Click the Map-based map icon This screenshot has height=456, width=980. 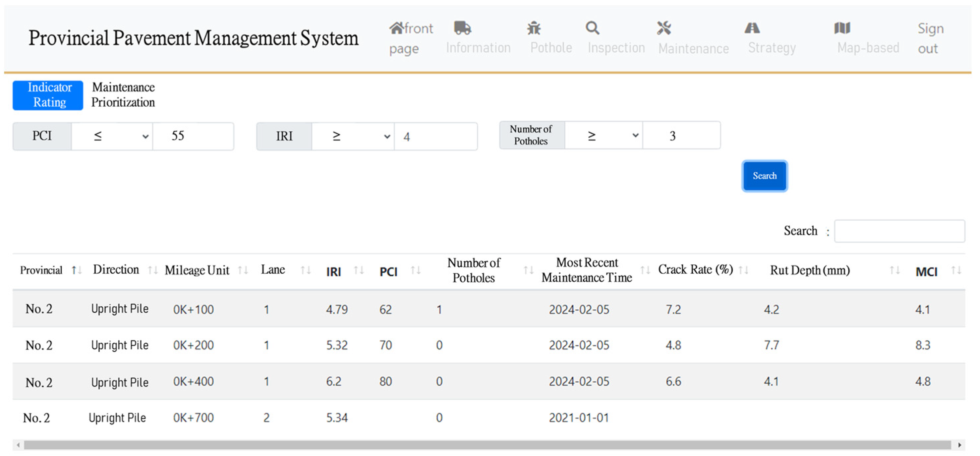(x=842, y=28)
